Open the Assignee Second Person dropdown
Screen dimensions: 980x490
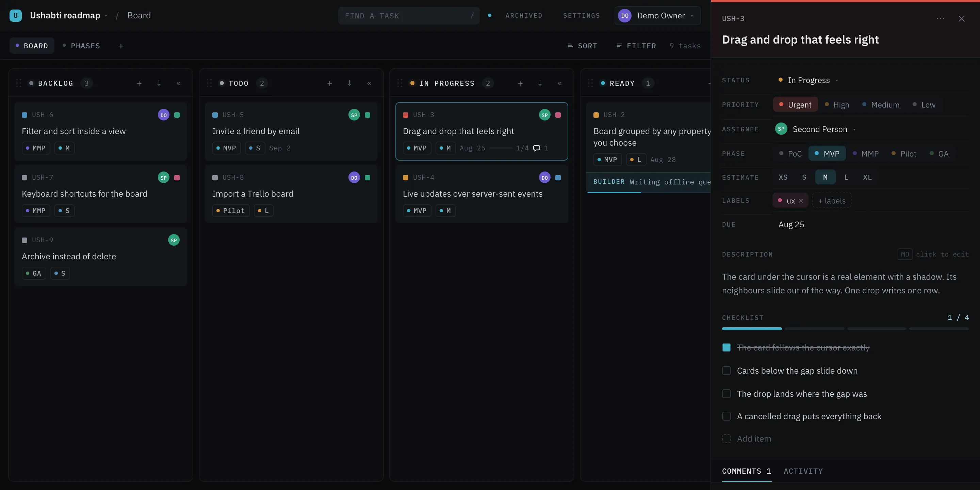tap(815, 129)
